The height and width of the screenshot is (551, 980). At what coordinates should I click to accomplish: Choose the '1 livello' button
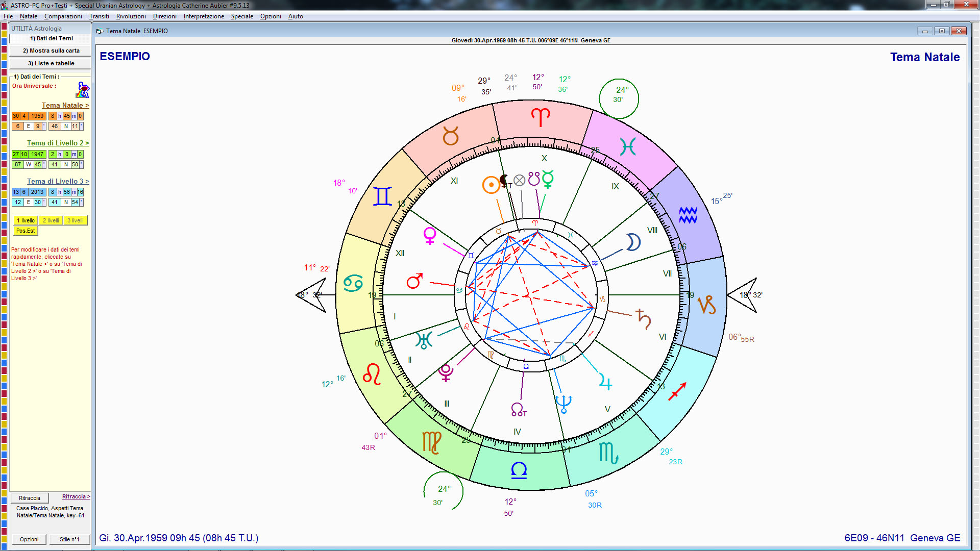[x=26, y=220]
